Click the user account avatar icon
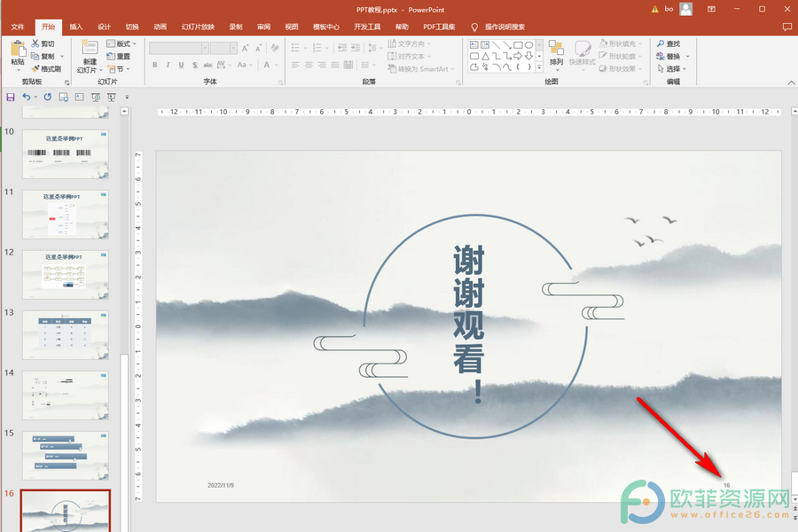 (686, 9)
